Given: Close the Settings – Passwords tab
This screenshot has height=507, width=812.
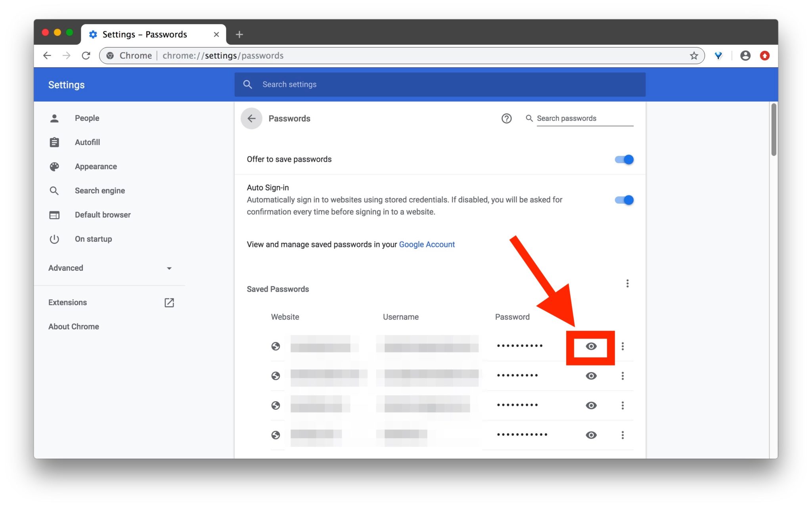Looking at the screenshot, I should tap(216, 34).
